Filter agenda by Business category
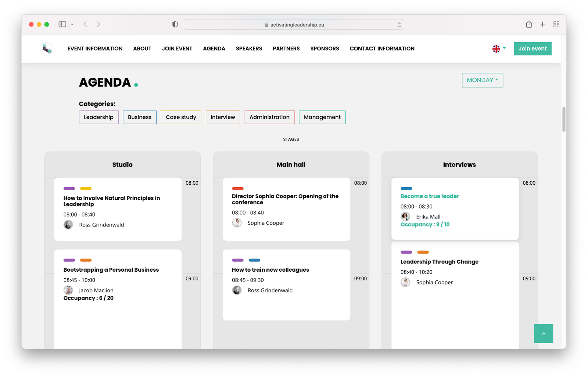This screenshot has height=377, width=588. point(140,117)
